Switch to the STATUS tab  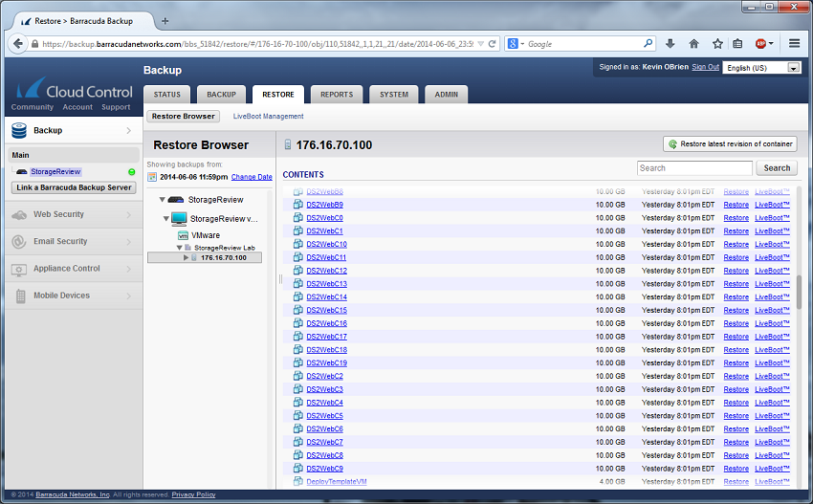(x=167, y=95)
